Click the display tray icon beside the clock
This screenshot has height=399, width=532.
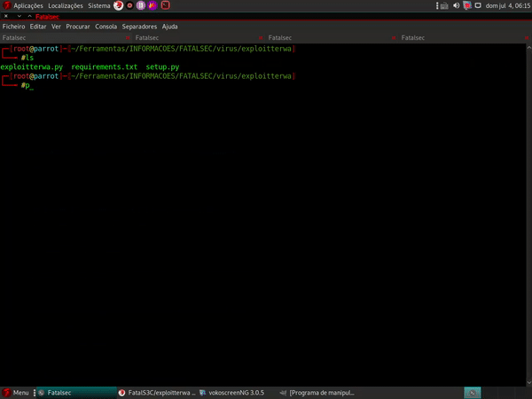[x=478, y=5]
